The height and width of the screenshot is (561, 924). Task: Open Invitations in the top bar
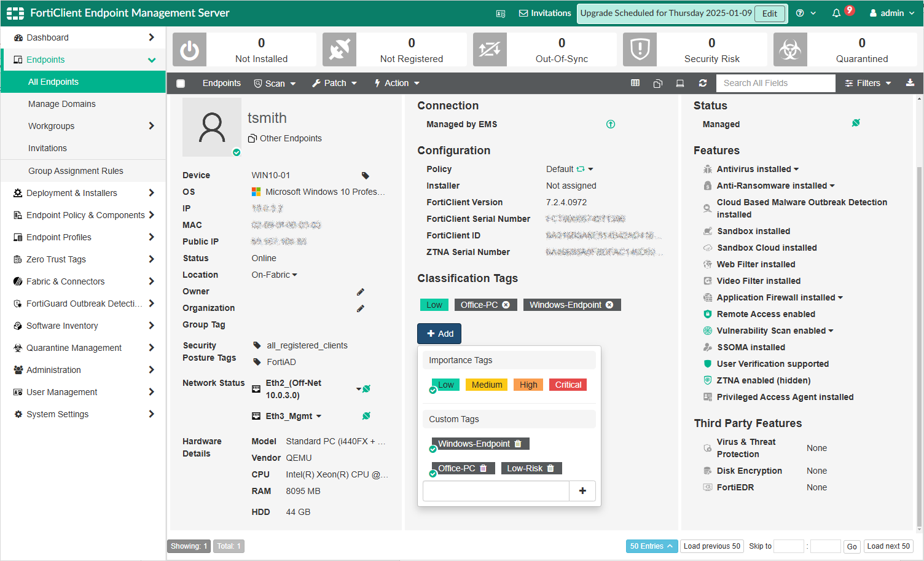(545, 14)
